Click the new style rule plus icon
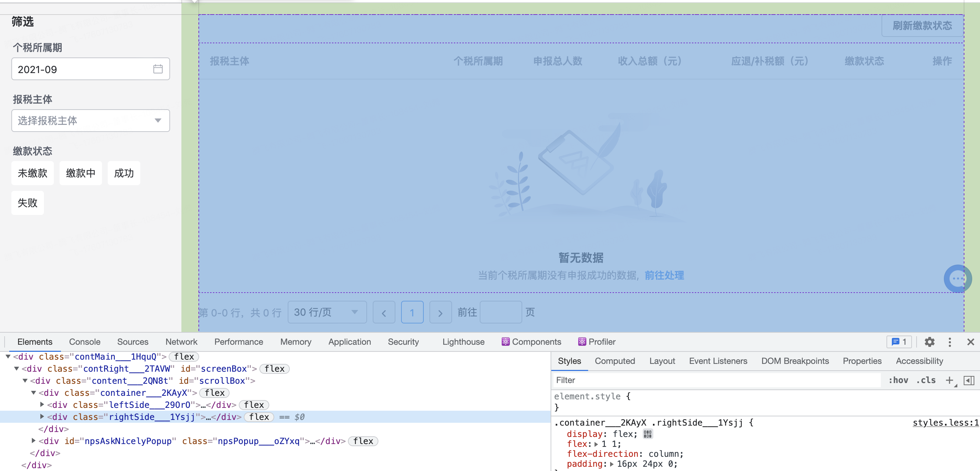The width and height of the screenshot is (980, 471). tap(949, 379)
